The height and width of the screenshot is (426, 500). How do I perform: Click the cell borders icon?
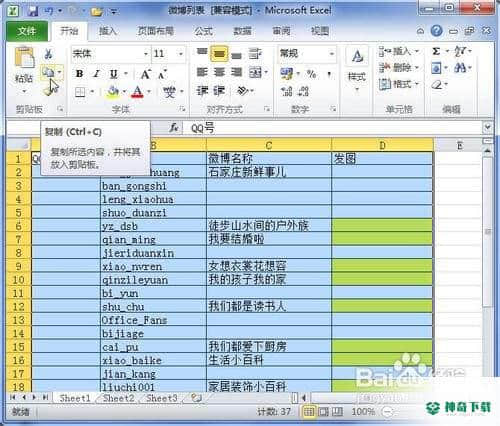point(80,92)
